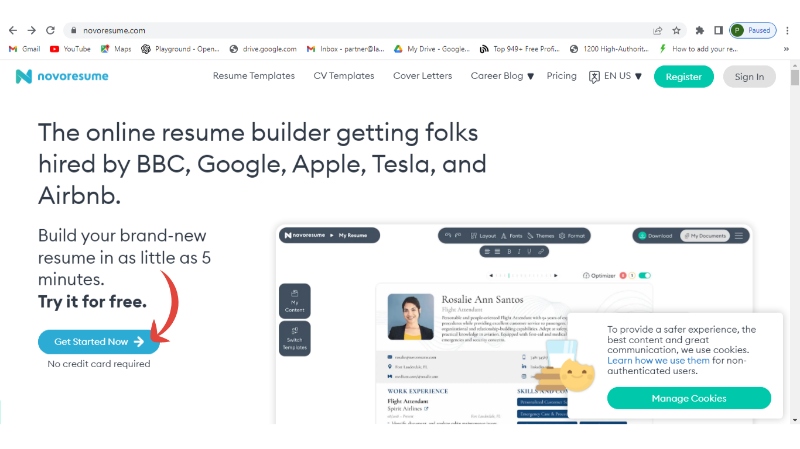
Task: Open the browser side panel icon
Action: (x=718, y=30)
